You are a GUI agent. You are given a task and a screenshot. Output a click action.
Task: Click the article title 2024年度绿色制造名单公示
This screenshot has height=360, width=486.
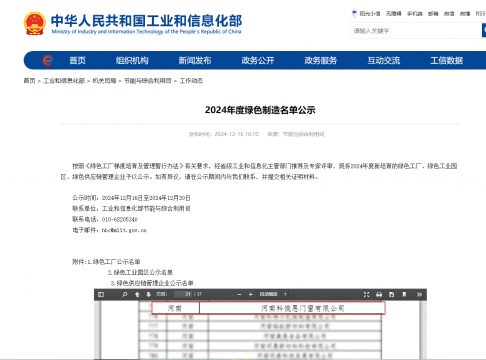[x=260, y=110]
